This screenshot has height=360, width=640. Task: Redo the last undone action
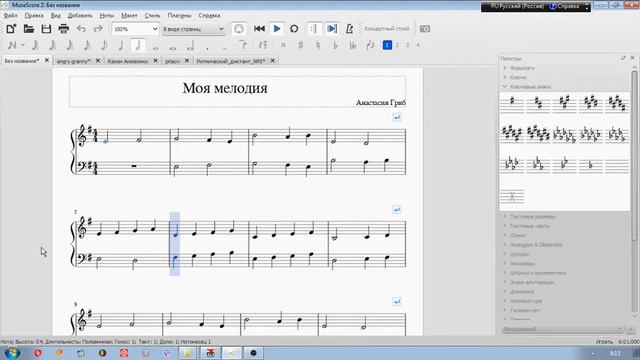[x=98, y=29]
